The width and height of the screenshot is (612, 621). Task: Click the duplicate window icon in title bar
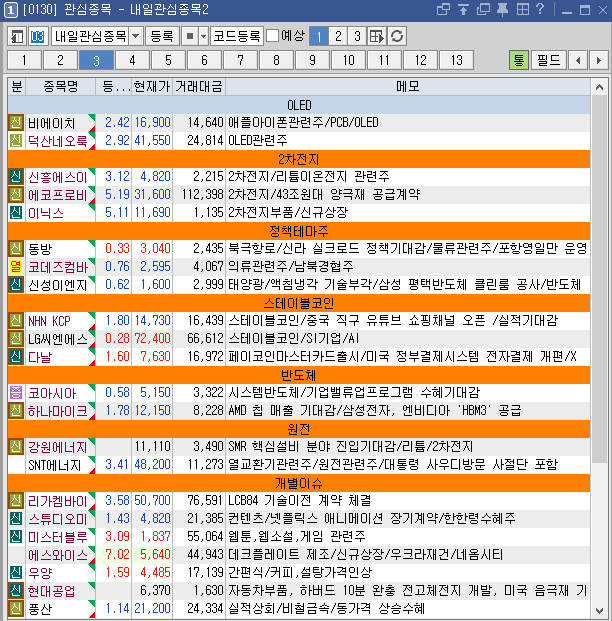tap(483, 9)
